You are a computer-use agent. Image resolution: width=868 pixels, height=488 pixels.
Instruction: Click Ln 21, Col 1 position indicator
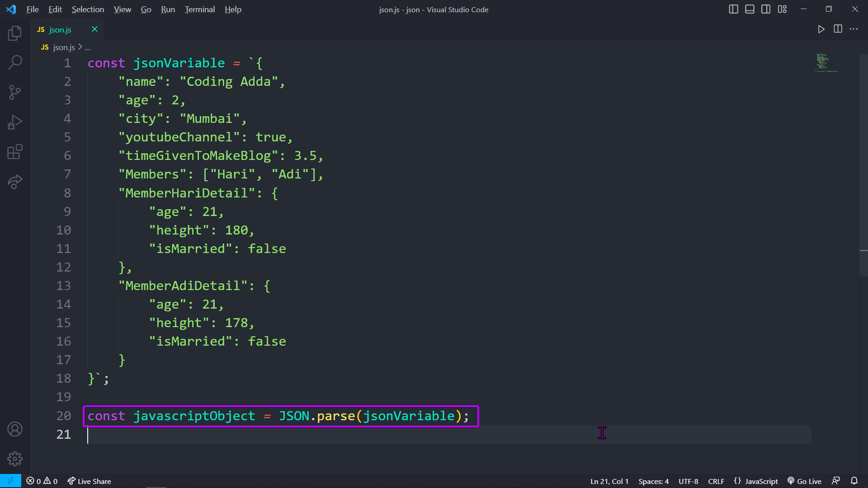(x=609, y=481)
